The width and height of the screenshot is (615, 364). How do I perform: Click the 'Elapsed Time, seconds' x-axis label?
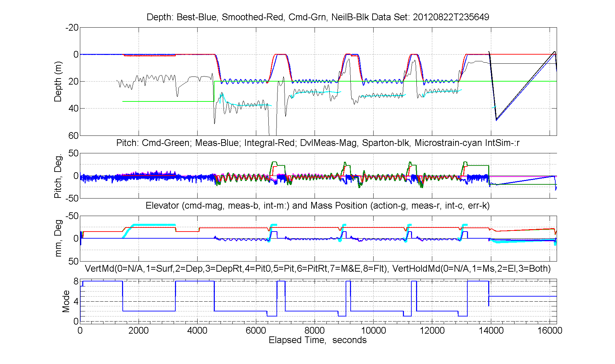pyautogui.click(x=318, y=340)
